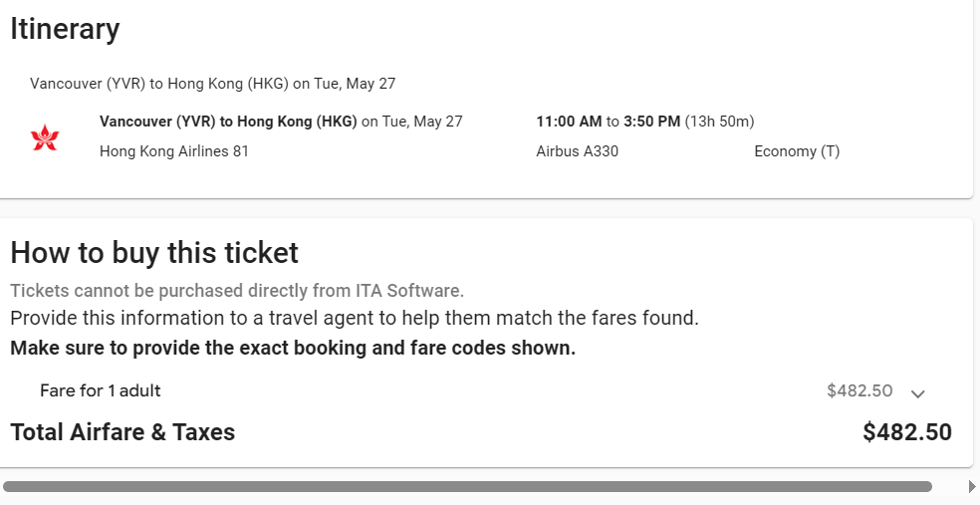Viewport: 980px width, 505px height.
Task: Click the bold $482.50 total price
Action: tap(906, 432)
